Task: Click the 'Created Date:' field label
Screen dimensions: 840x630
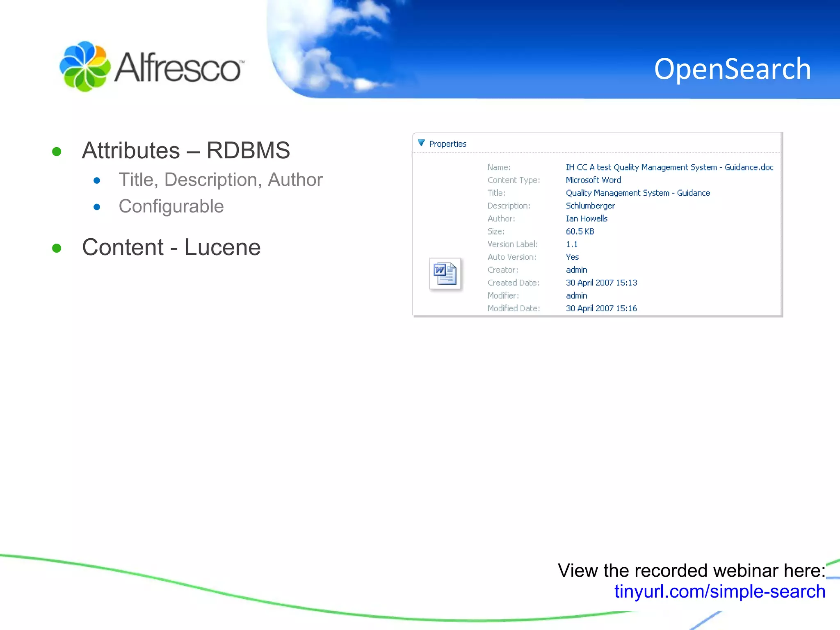Action: (x=513, y=283)
